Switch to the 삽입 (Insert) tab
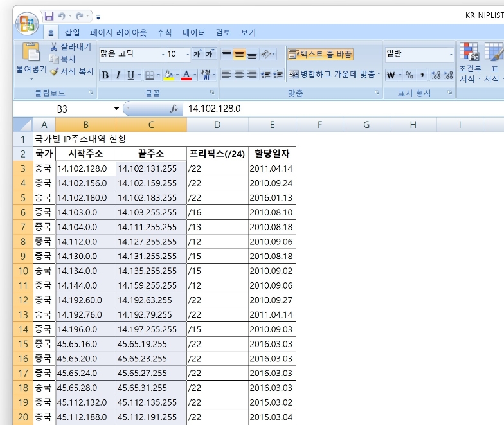 tap(73, 32)
